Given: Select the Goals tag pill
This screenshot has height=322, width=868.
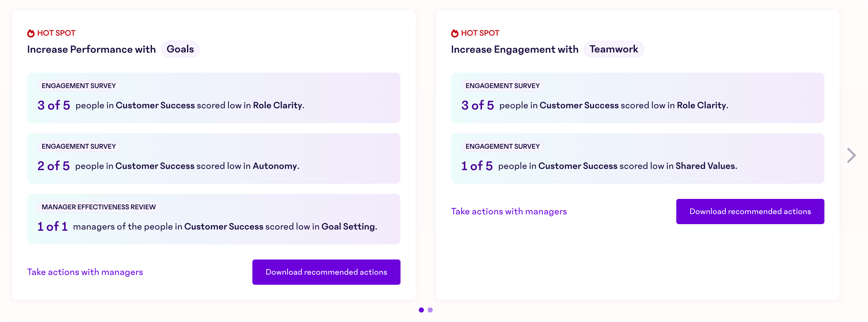Looking at the screenshot, I should [x=180, y=49].
